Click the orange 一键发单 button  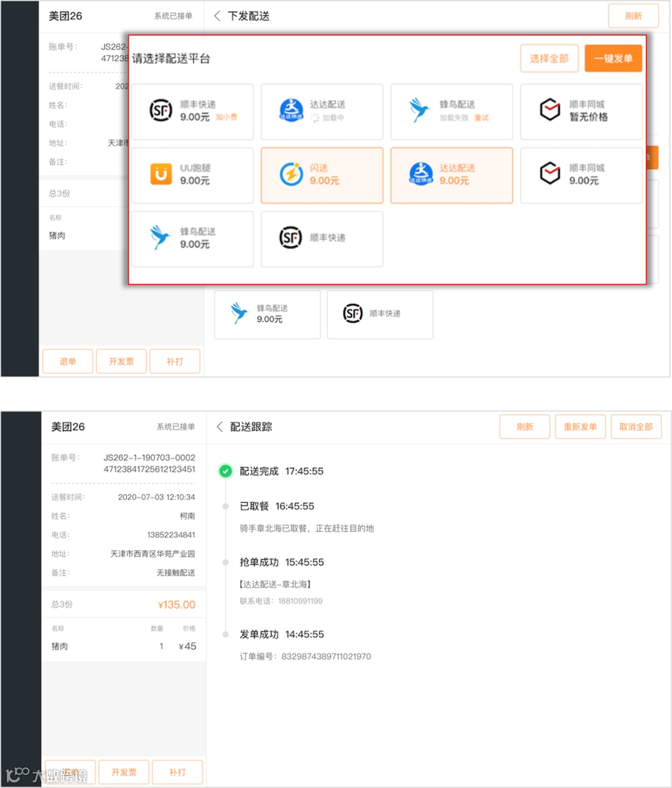coord(614,59)
